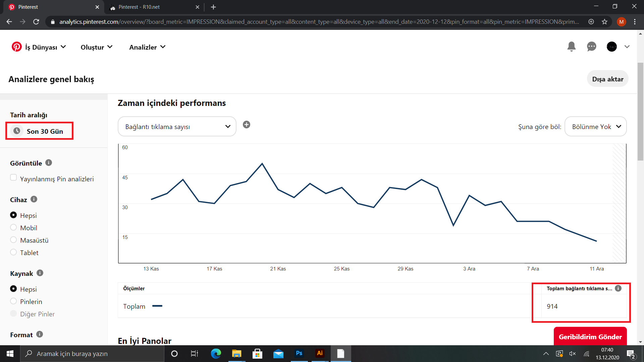644x362 pixels.
Task: Select Mobil device filter
Action: [x=13, y=227]
